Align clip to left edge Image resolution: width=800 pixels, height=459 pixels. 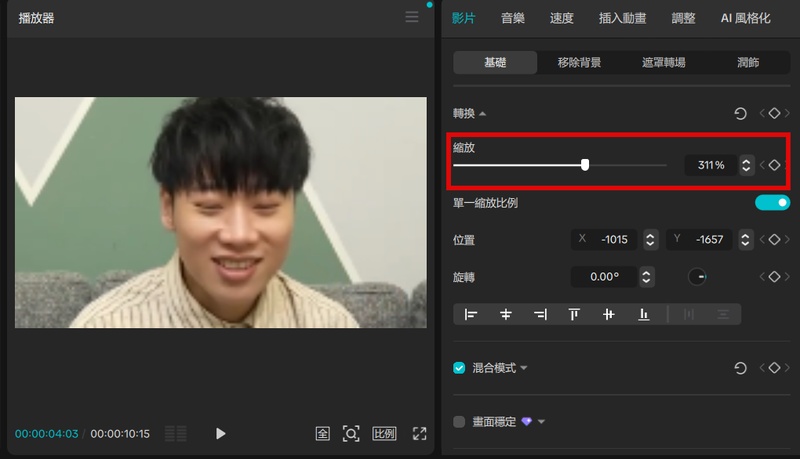coord(470,315)
